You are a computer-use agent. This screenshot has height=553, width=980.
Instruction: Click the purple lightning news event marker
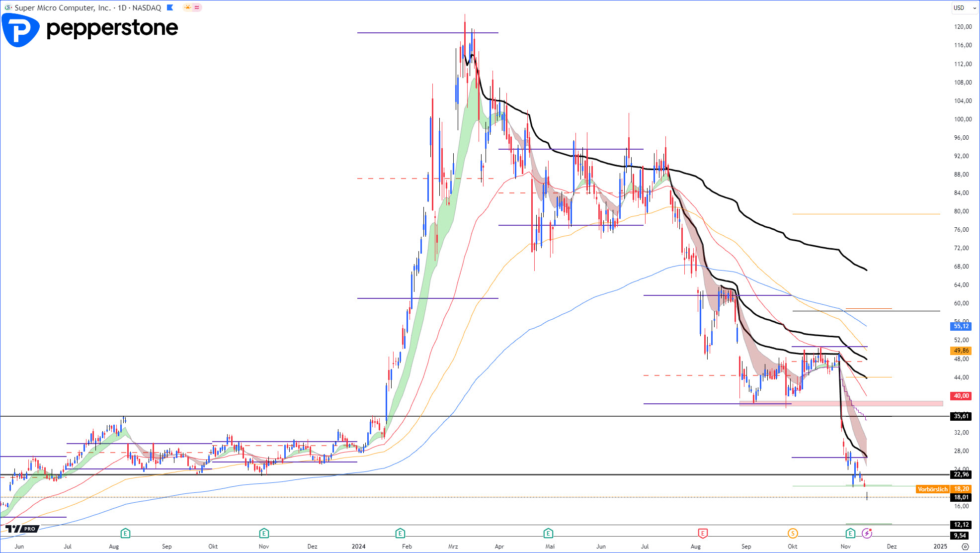[x=867, y=534]
